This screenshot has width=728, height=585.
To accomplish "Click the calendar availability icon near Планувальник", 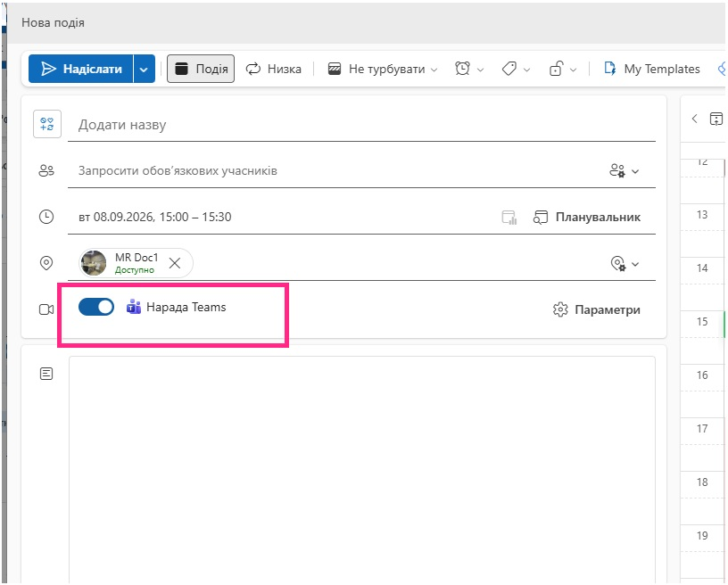I will pyautogui.click(x=509, y=217).
